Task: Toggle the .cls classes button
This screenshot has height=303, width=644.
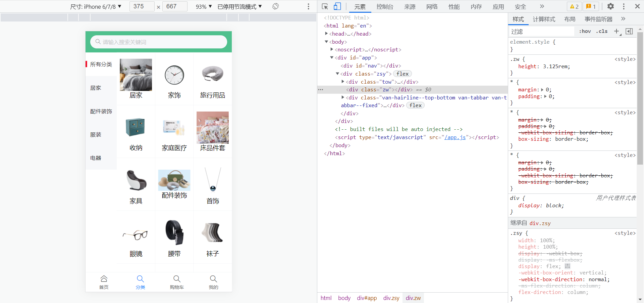Action: click(602, 31)
